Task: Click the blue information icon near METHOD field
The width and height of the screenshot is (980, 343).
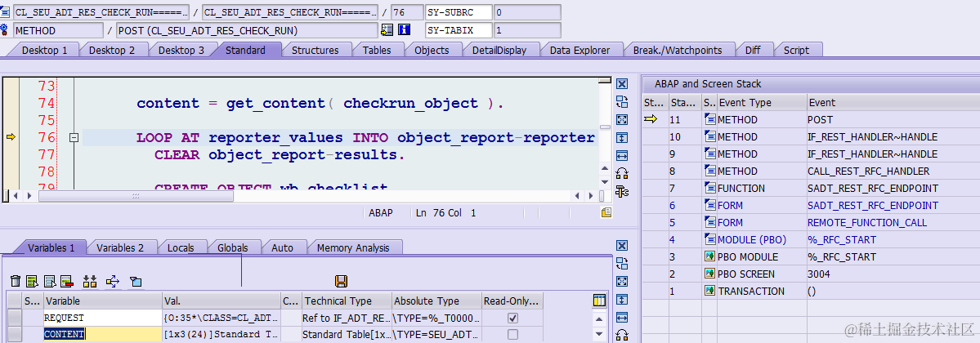Action: click(404, 29)
